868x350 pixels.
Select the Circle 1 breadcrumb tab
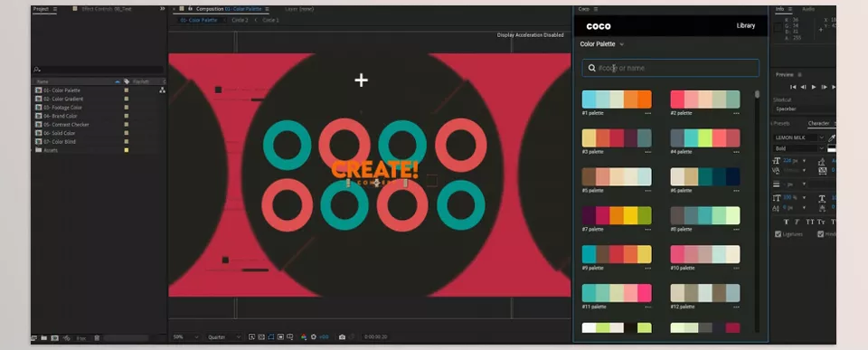click(x=270, y=20)
